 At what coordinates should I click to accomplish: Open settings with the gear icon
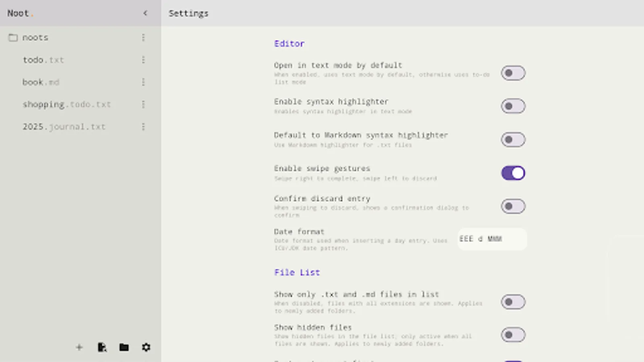click(x=146, y=347)
